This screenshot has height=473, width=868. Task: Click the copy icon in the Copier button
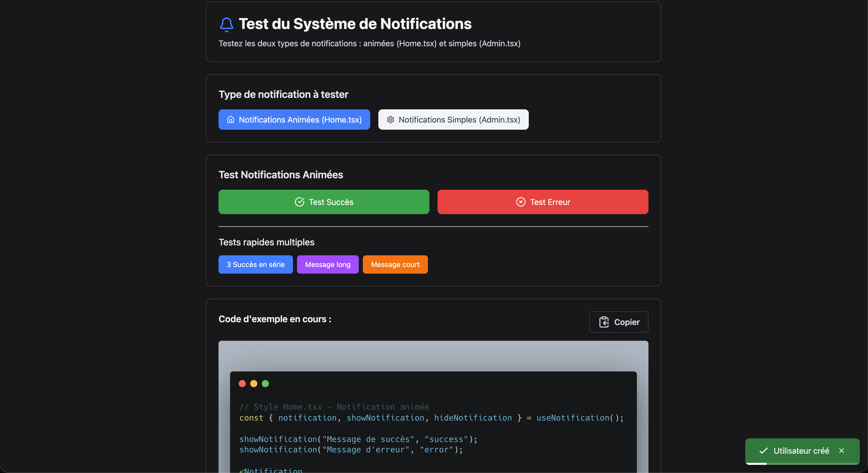click(604, 322)
